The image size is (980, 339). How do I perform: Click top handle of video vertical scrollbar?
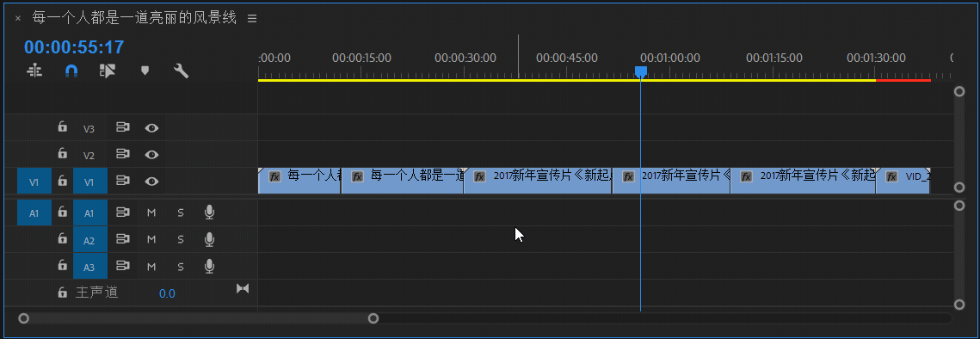(959, 92)
